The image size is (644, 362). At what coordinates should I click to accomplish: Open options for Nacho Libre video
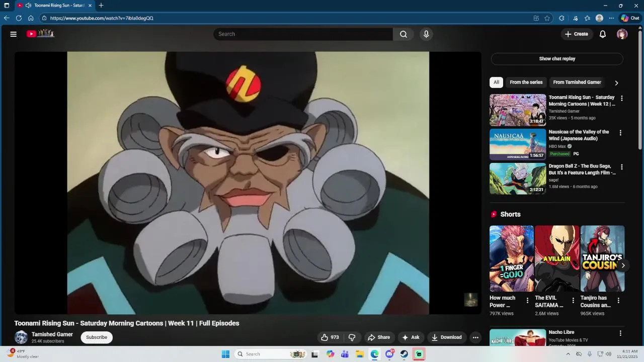pyautogui.click(x=620, y=333)
